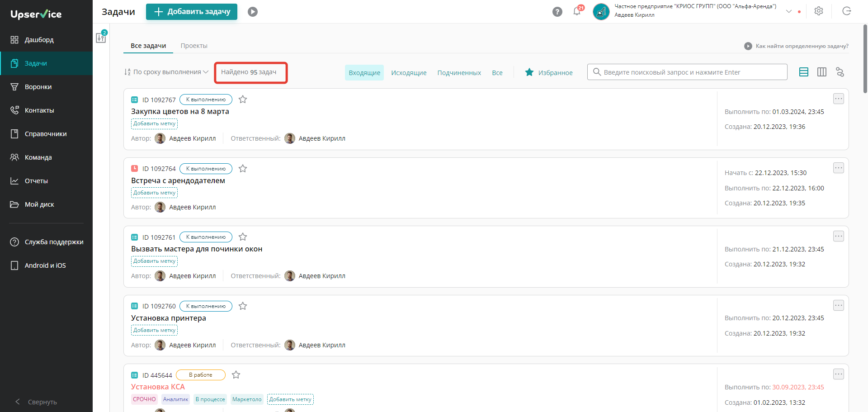Click the logout icon in header
Image resolution: width=868 pixels, height=412 pixels.
[847, 11]
